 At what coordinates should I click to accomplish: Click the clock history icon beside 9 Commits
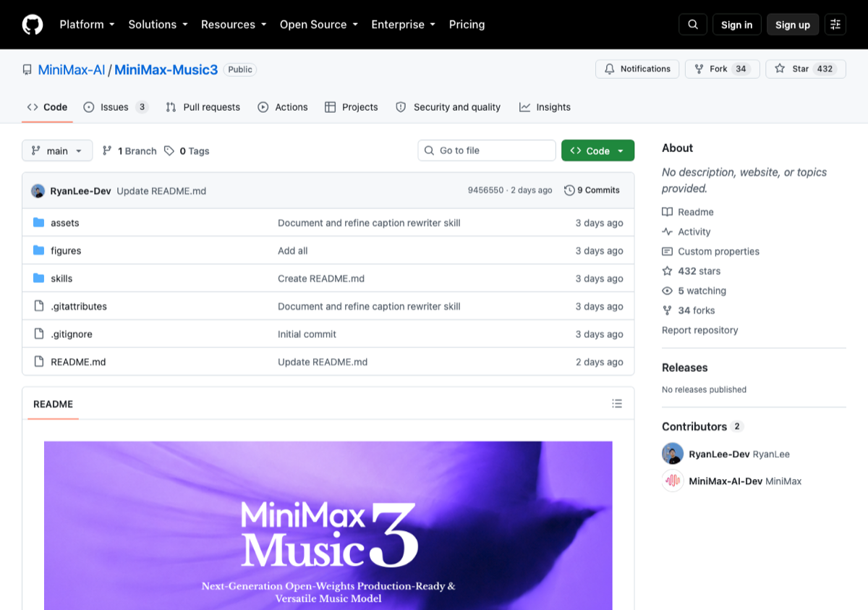click(x=569, y=190)
